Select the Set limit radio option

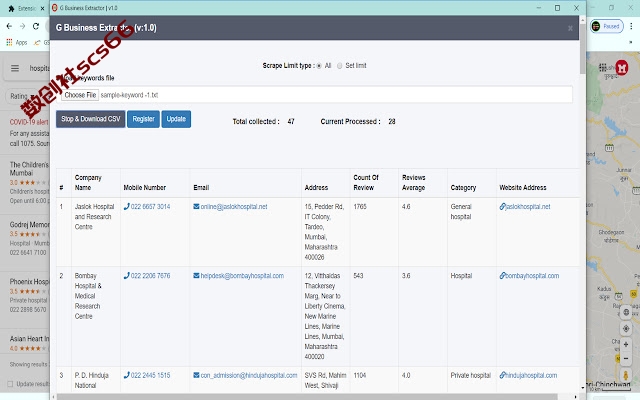[339, 66]
